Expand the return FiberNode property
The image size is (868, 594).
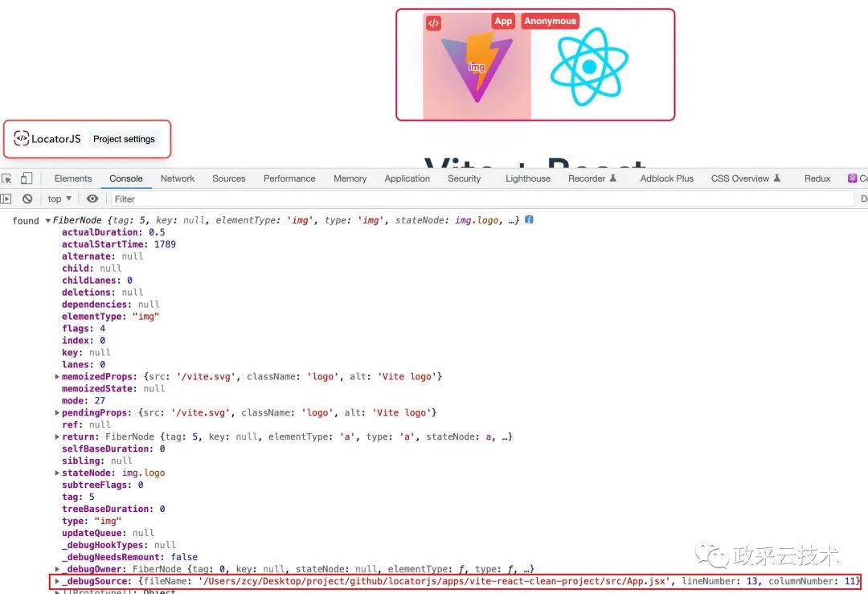point(57,436)
